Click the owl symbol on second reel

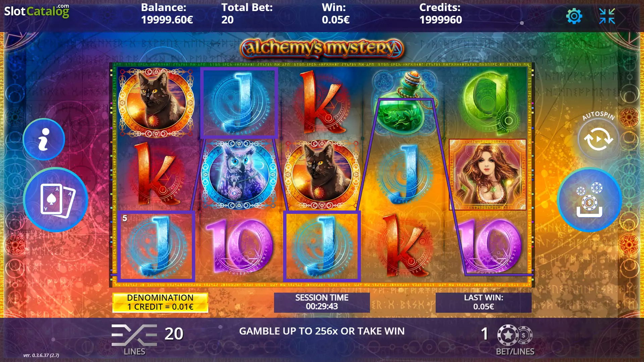[239, 174]
